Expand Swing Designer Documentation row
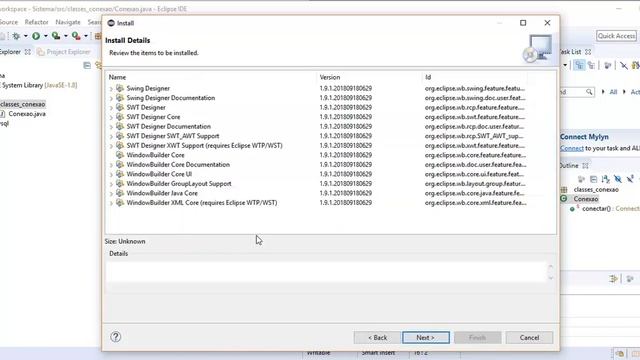Image resolution: width=640 pixels, height=360 pixels. coord(111,98)
